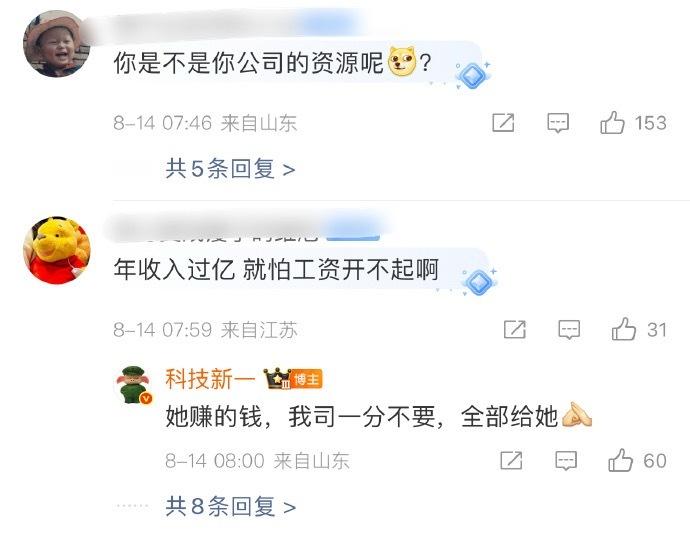Tap the crown level badge beside 科技新一
The image size is (690, 537).
(x=277, y=379)
